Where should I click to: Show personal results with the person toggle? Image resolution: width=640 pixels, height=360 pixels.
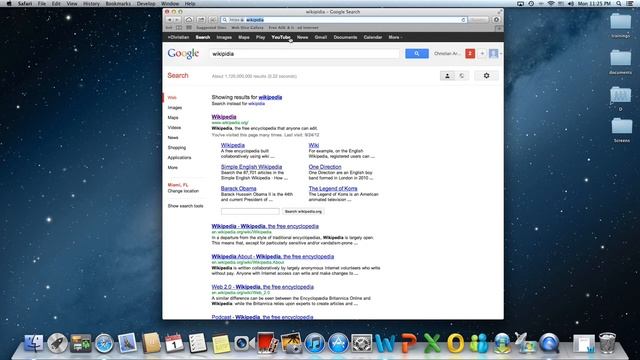pos(447,76)
